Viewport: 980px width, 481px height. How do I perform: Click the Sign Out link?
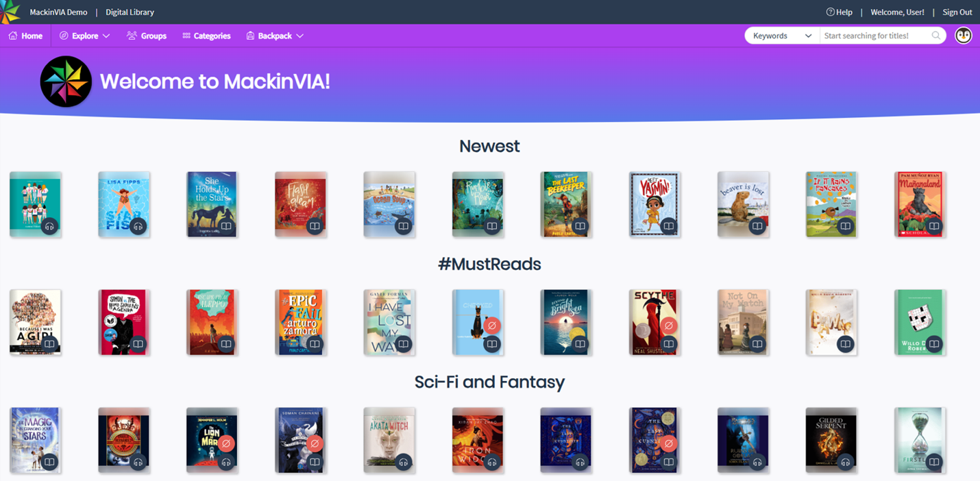(x=957, y=12)
